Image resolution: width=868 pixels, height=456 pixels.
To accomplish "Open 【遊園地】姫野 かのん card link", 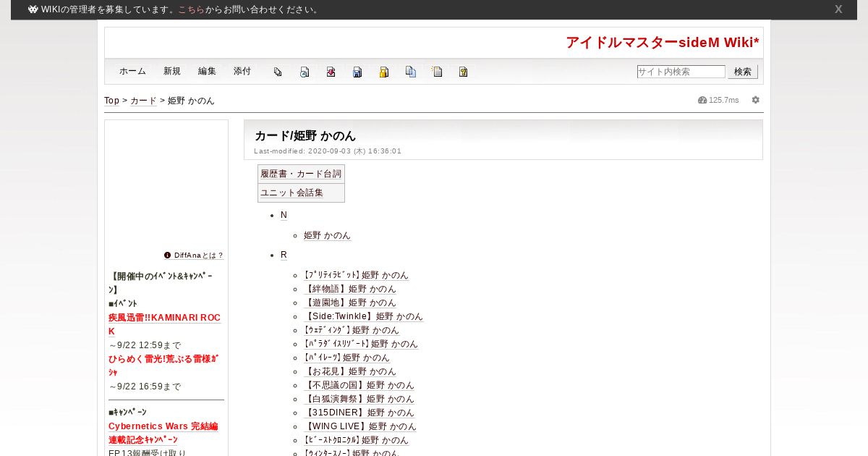I will pyautogui.click(x=350, y=303).
